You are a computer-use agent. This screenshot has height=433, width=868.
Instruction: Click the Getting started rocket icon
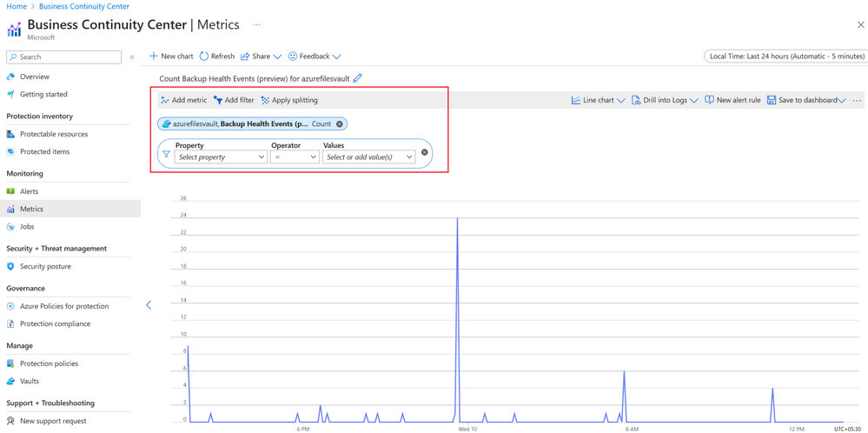coord(10,94)
